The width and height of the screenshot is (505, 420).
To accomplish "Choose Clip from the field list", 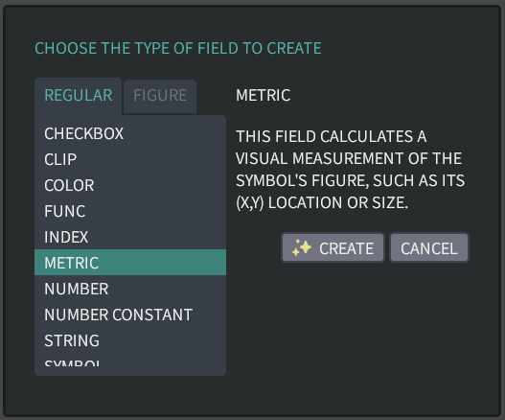I will pos(130,159).
